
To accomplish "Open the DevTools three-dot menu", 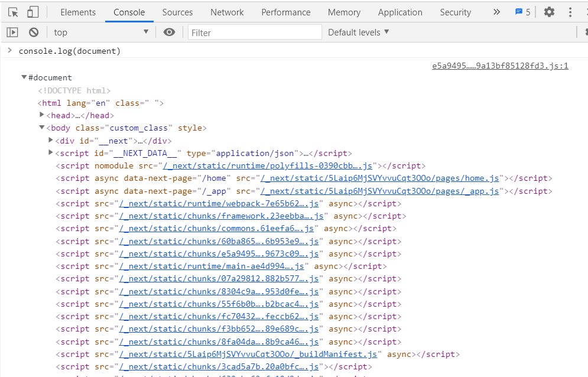I will click(x=570, y=12).
